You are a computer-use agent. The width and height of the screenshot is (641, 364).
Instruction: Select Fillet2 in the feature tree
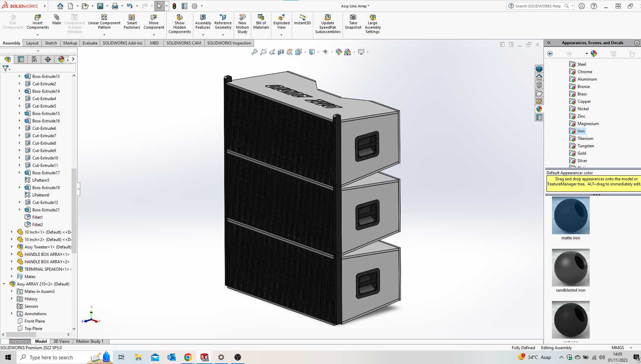[x=34, y=225]
